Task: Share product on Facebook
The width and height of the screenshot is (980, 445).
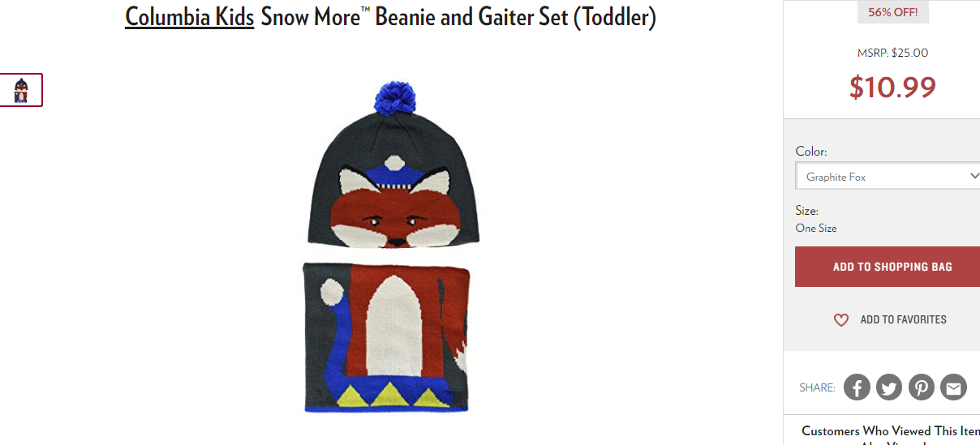Action: click(x=857, y=387)
